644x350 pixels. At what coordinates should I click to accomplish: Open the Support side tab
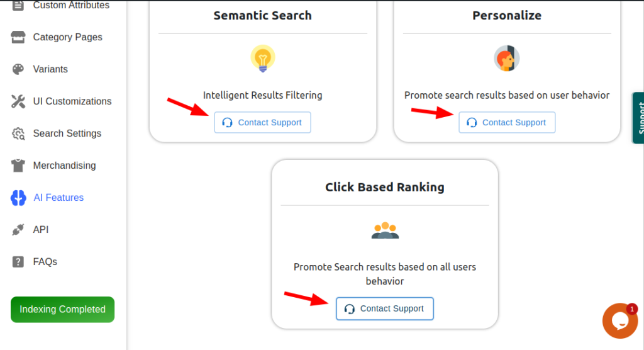click(638, 118)
